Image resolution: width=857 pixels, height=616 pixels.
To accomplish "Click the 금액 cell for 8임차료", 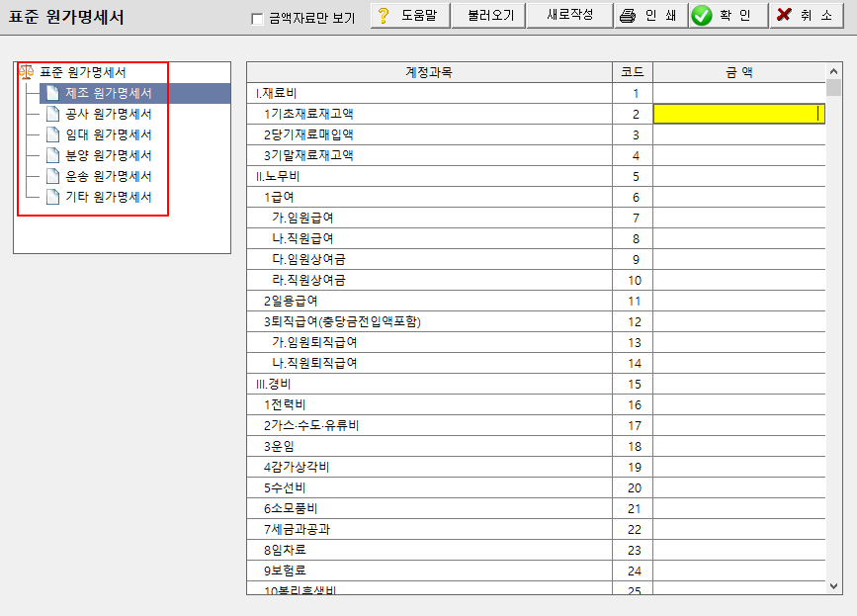I will tap(739, 550).
